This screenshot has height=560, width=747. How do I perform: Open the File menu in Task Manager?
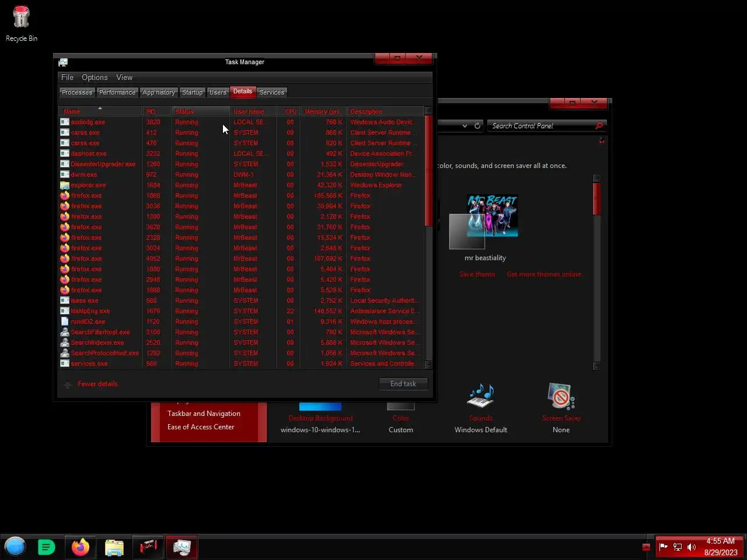click(x=67, y=77)
